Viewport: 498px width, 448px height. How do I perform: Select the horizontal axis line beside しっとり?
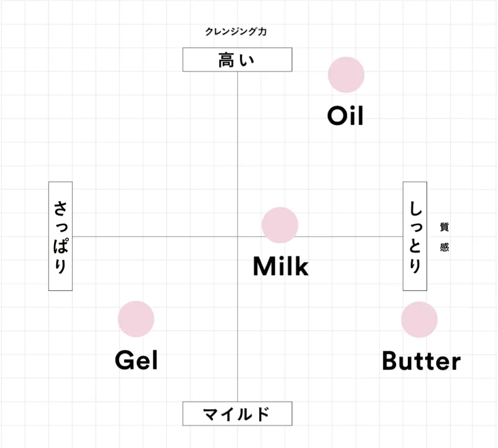(x=354, y=236)
